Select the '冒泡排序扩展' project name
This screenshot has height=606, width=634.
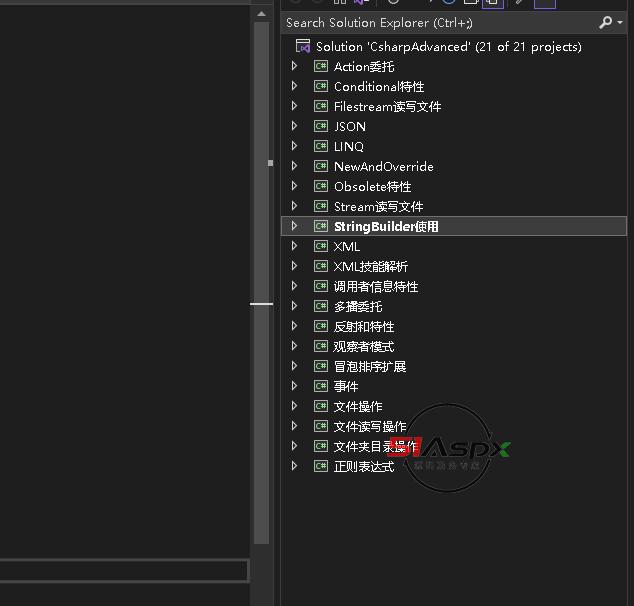coord(370,367)
